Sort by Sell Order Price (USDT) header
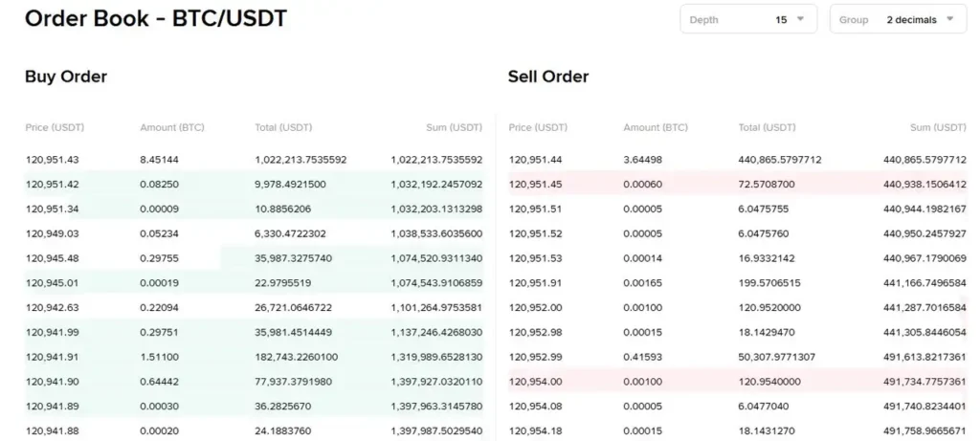 point(540,127)
